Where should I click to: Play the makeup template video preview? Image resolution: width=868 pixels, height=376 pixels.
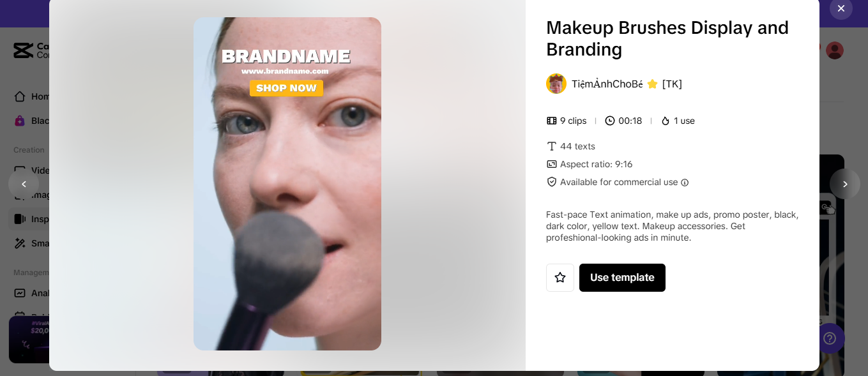(x=287, y=184)
